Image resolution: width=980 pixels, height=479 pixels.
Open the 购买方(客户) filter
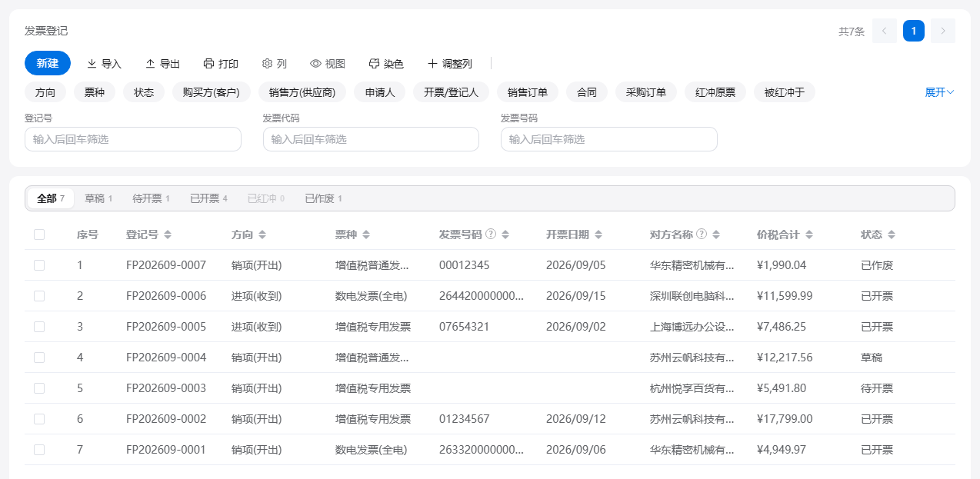pos(212,92)
